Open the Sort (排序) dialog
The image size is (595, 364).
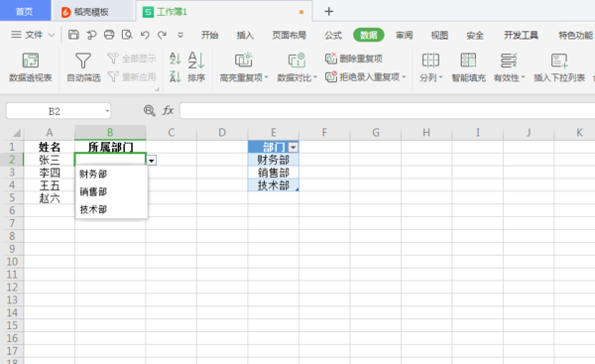pos(196,67)
